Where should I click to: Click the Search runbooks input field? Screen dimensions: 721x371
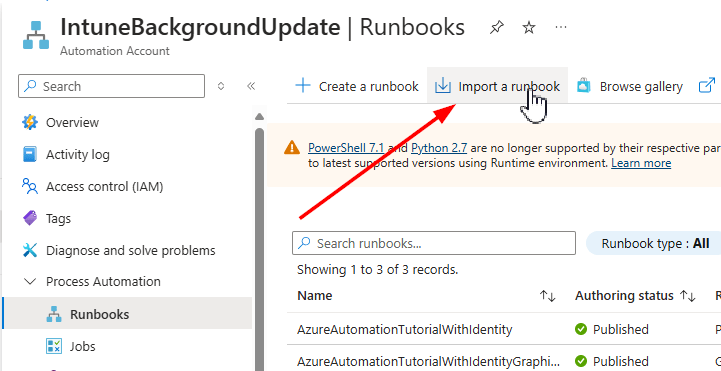434,243
